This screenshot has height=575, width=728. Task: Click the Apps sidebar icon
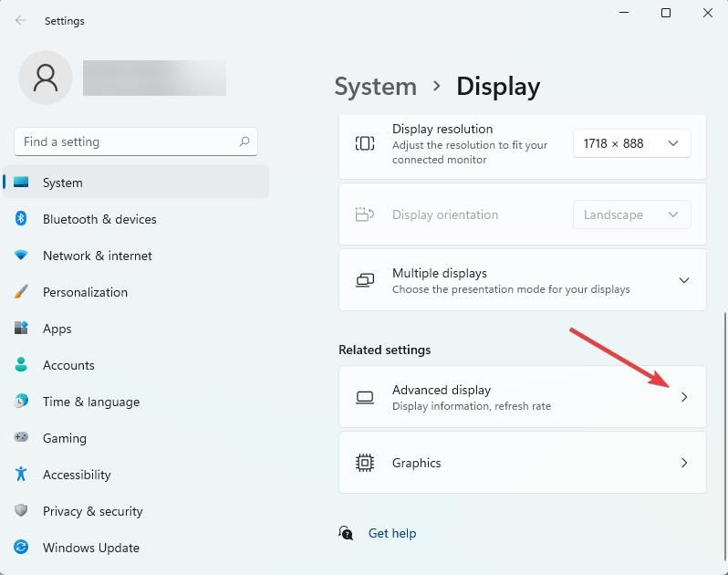point(21,328)
